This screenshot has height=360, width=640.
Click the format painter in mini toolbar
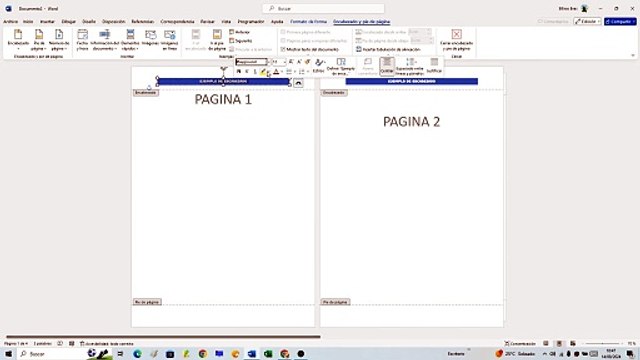pyautogui.click(x=308, y=62)
